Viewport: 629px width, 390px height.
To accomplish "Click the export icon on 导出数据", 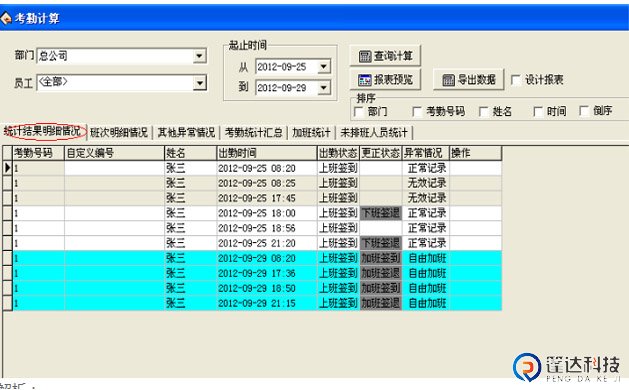I will click(448, 80).
